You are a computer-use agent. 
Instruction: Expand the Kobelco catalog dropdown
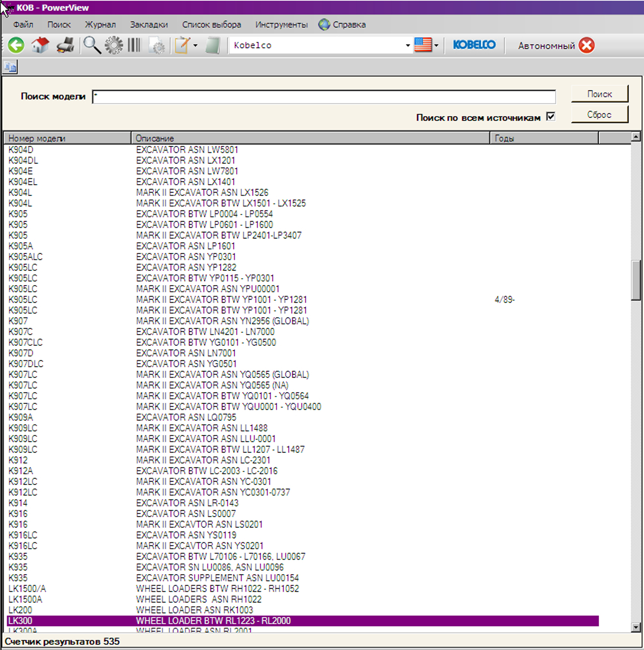tap(407, 45)
